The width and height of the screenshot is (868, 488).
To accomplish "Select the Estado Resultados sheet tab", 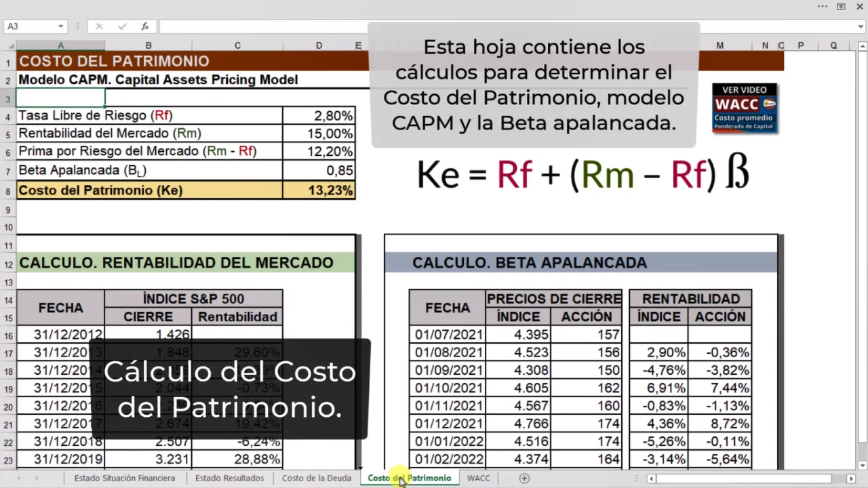I will tap(229, 478).
